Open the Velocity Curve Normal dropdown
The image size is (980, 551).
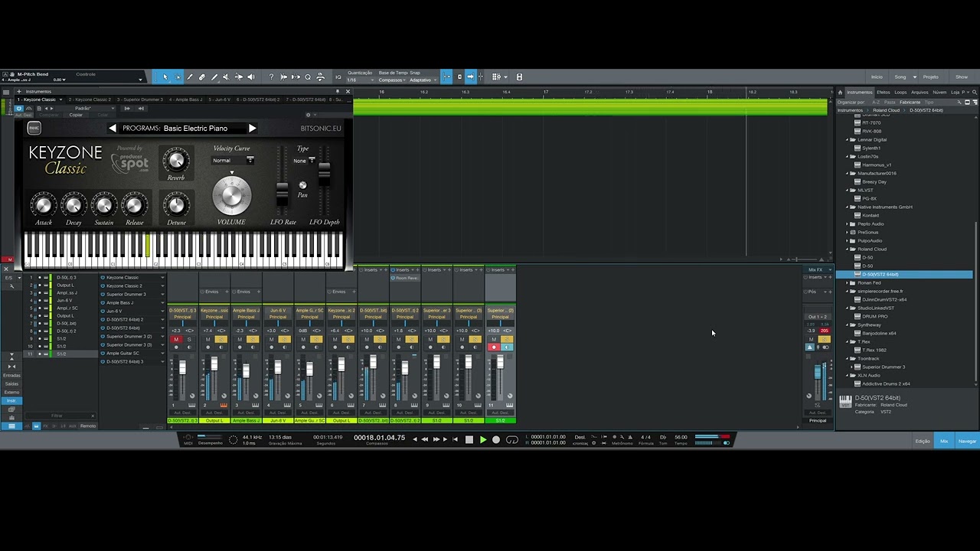coord(234,161)
